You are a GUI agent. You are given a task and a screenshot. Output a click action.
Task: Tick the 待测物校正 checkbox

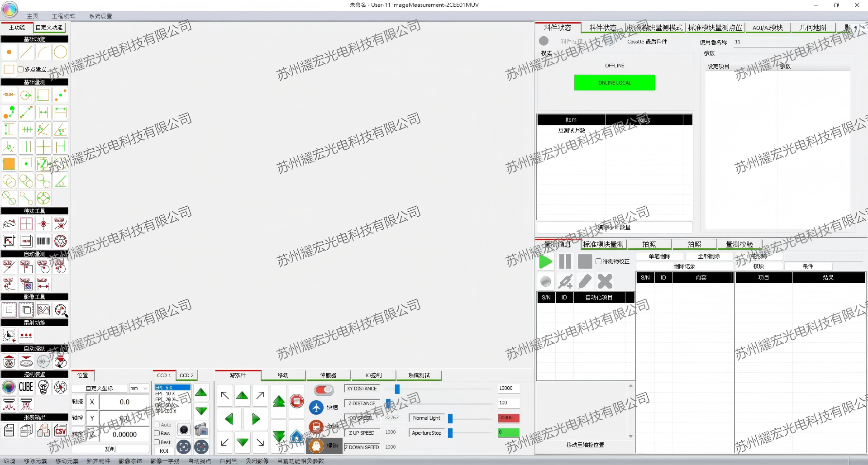(x=598, y=261)
